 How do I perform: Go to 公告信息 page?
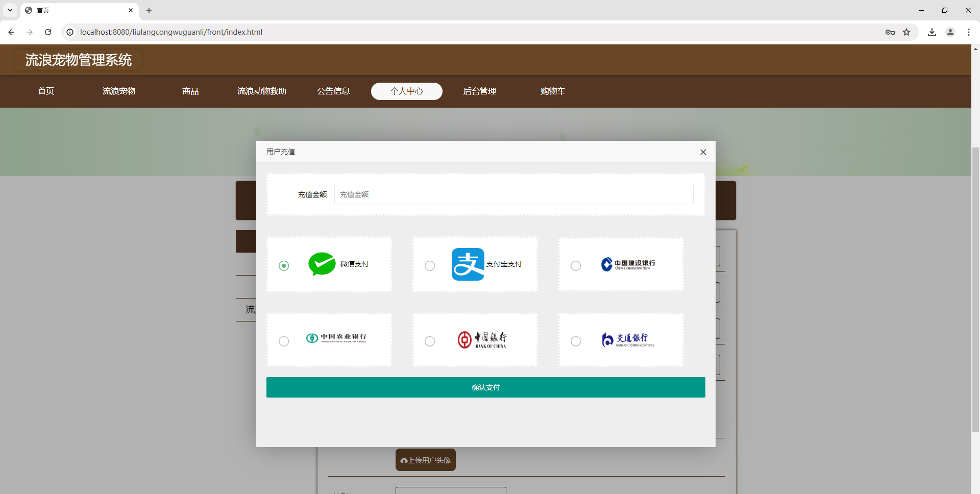[x=333, y=91]
